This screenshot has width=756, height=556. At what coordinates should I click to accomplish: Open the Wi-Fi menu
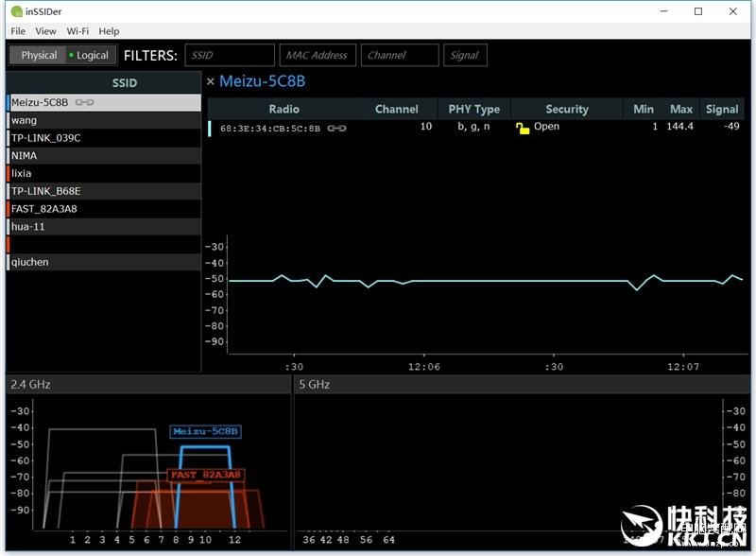77,31
